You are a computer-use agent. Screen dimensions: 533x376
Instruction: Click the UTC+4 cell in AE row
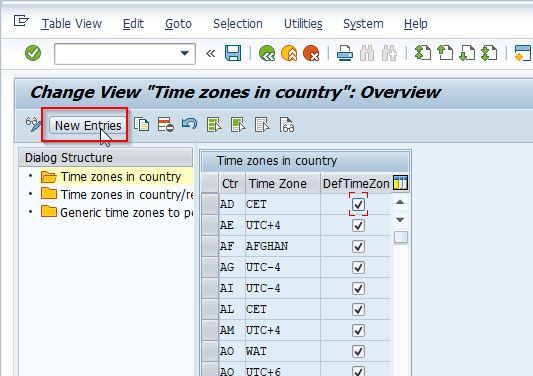click(283, 225)
